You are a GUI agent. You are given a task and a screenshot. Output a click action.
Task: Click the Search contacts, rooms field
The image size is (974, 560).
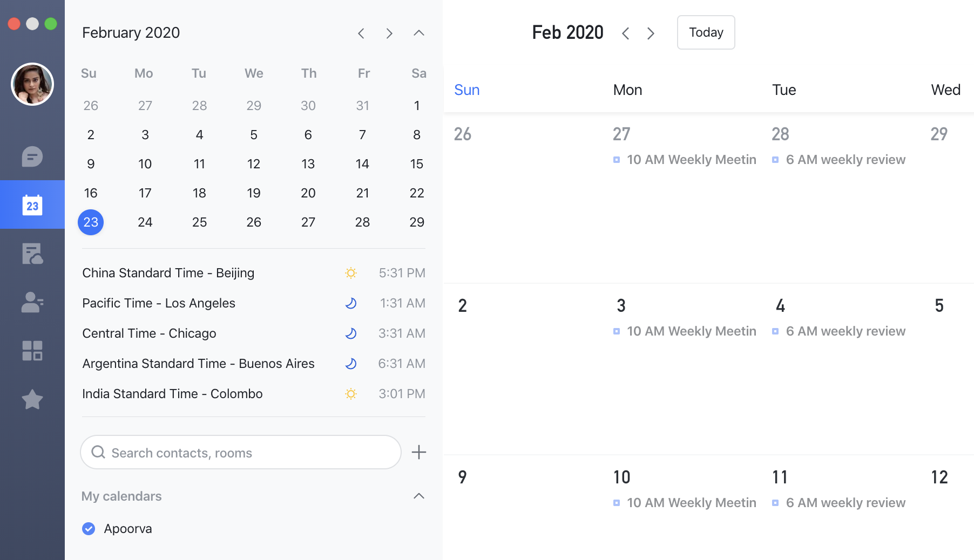tap(241, 452)
